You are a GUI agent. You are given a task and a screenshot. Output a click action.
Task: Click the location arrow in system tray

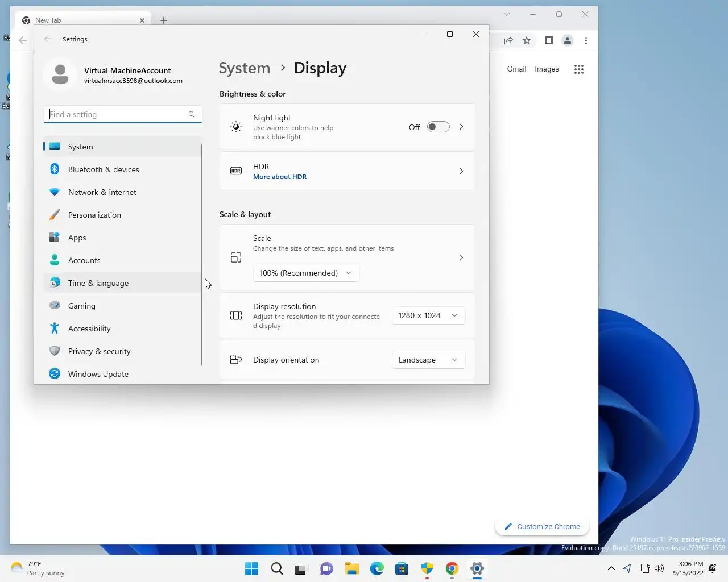click(627, 568)
